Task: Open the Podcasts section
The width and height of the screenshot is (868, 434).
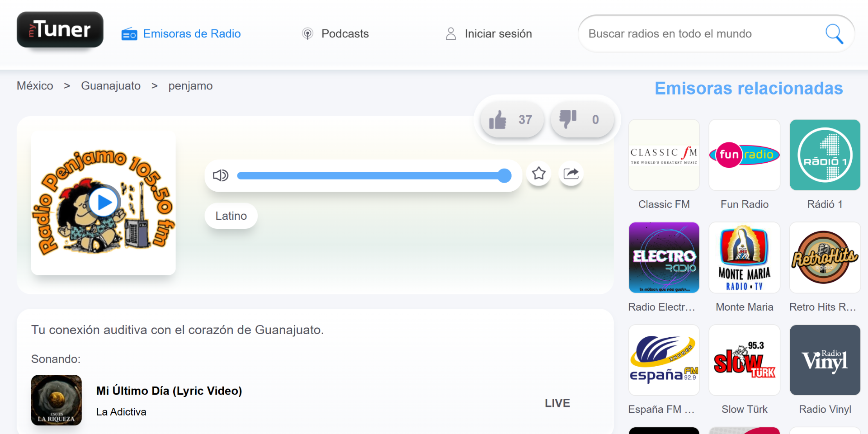Action: tap(345, 33)
